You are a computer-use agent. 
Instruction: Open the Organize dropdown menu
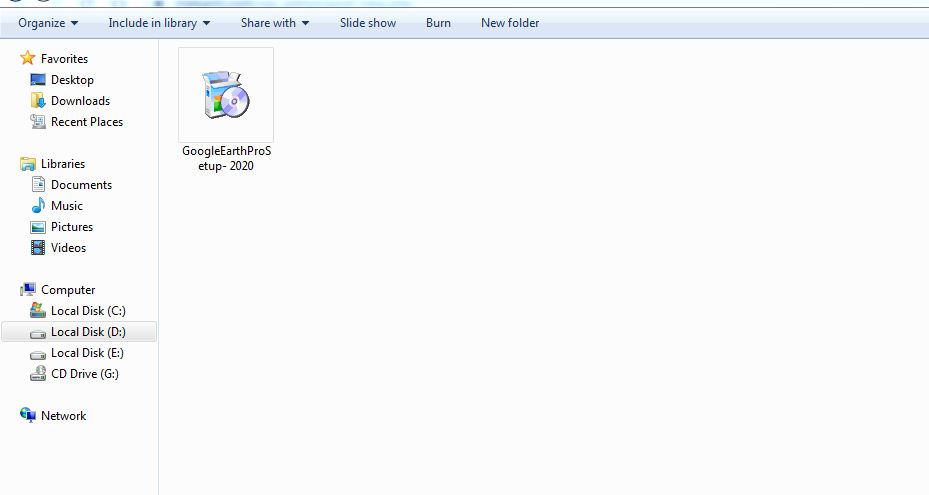[x=48, y=23]
